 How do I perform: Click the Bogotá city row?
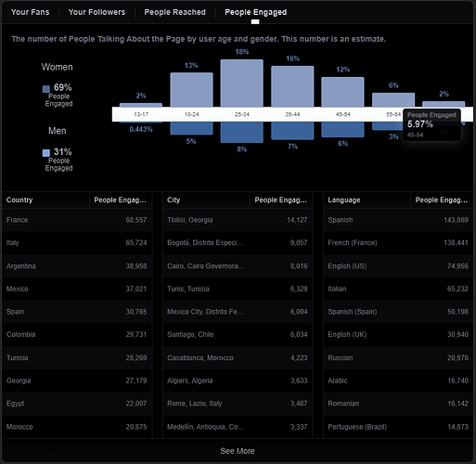pyautogui.click(x=238, y=243)
